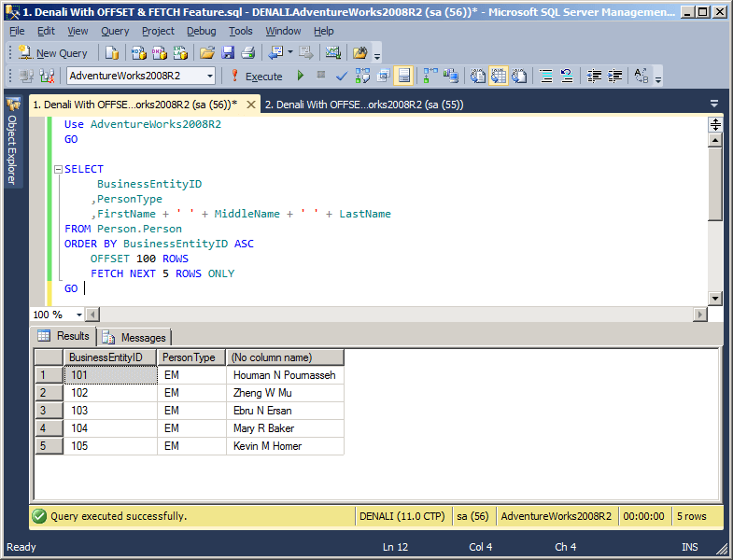
Task: Select the BusinessEntityID cell with value 103
Action: (x=110, y=411)
